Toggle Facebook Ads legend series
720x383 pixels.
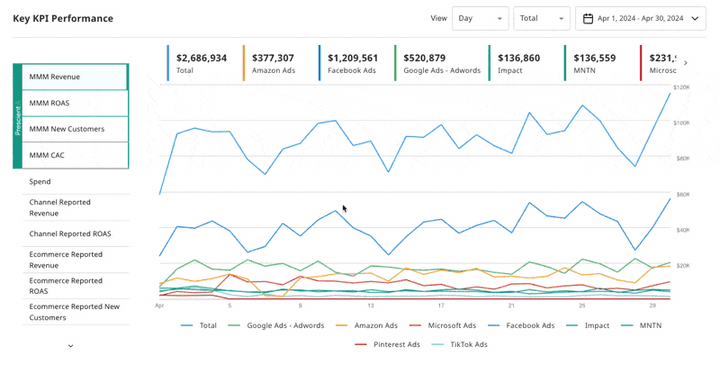(521, 326)
